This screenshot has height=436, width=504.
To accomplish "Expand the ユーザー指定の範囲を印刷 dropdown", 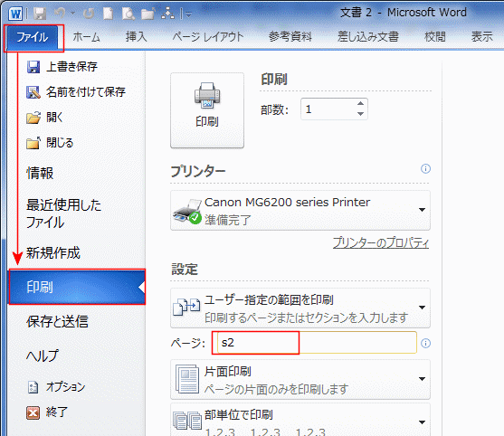I will [x=300, y=308].
